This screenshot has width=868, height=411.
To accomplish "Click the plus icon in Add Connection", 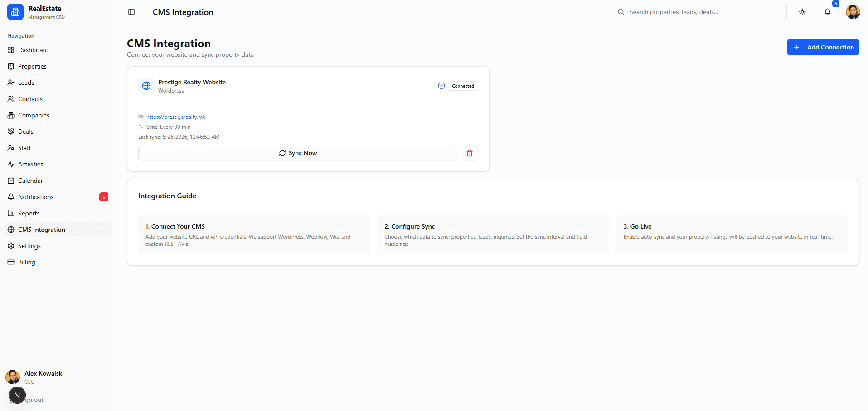I will (x=796, y=47).
